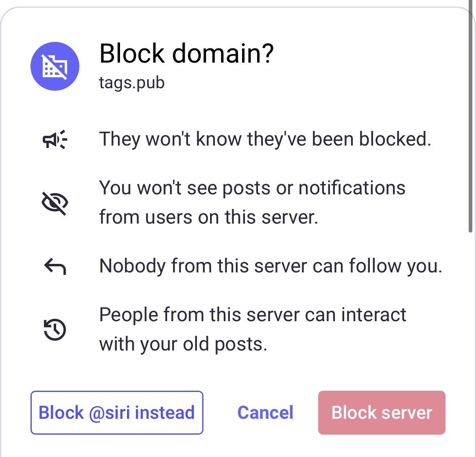Click the reply arrow icon
This screenshot has width=476, height=457.
[55, 267]
